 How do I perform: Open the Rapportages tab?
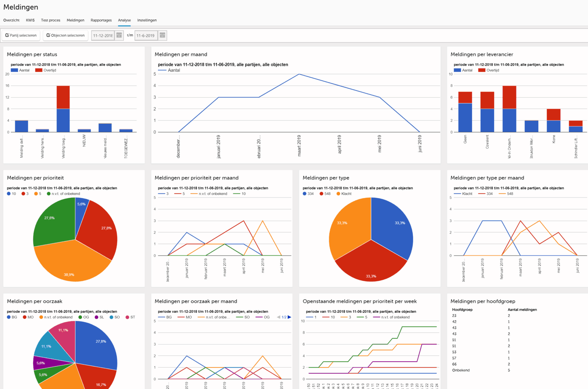(x=101, y=20)
